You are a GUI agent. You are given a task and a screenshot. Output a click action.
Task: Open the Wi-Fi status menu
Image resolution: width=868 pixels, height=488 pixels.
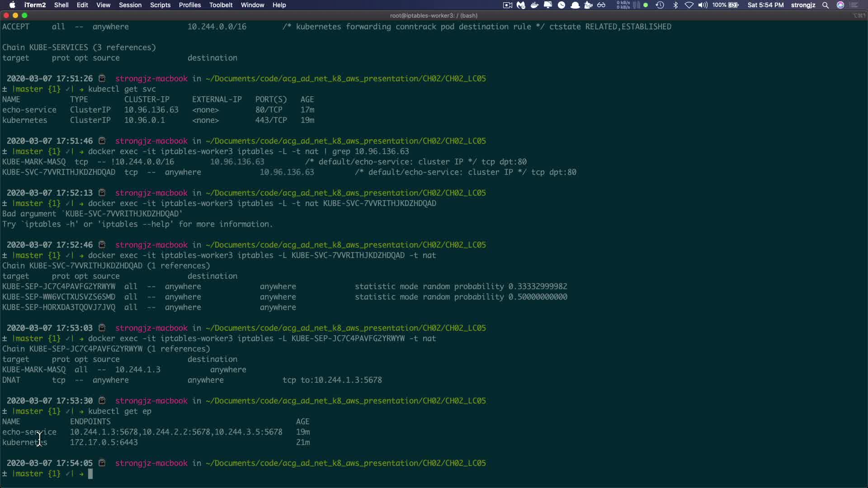[x=689, y=5]
